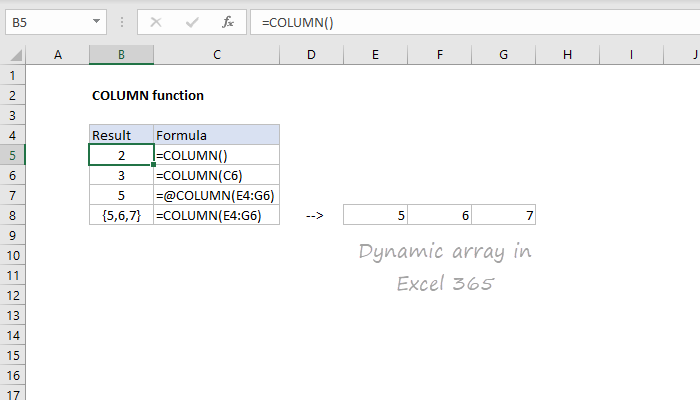Viewport: 700px width, 400px height.
Task: Select row 13 header
Action: coord(12,315)
